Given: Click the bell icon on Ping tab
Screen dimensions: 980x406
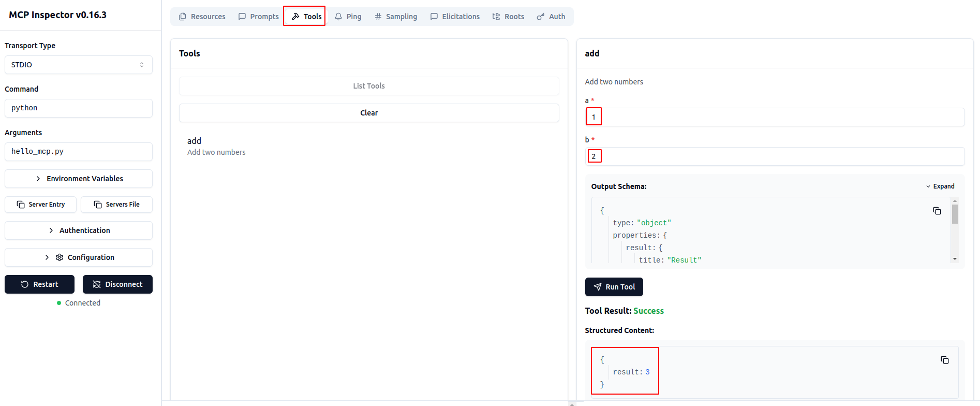Looking at the screenshot, I should click(x=338, y=17).
